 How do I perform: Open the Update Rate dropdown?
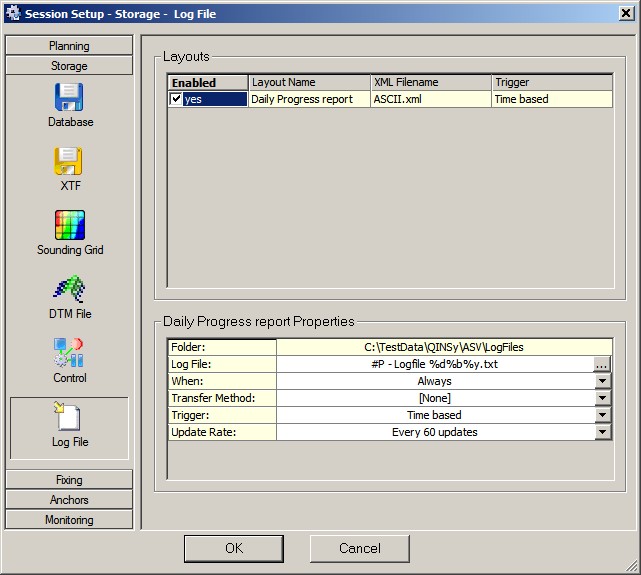[602, 432]
